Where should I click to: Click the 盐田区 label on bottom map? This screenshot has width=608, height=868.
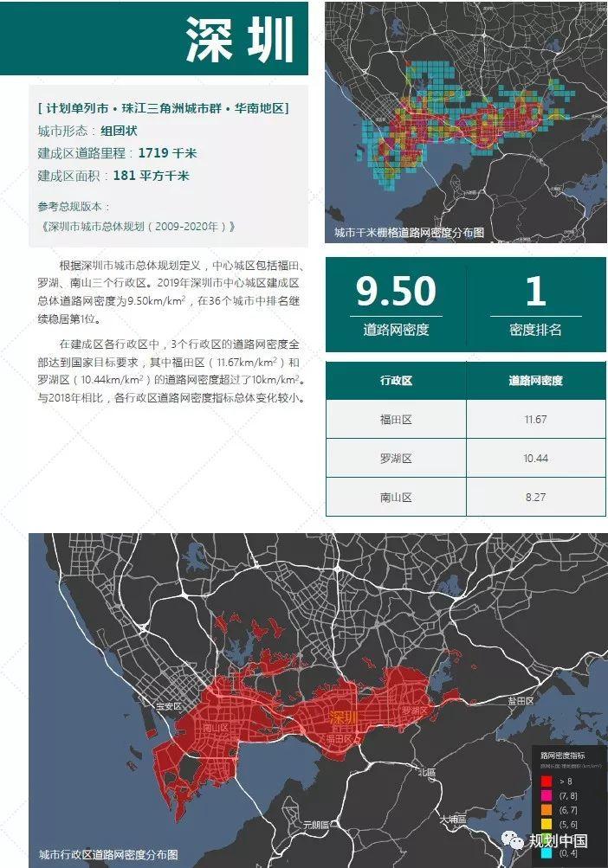click(521, 701)
